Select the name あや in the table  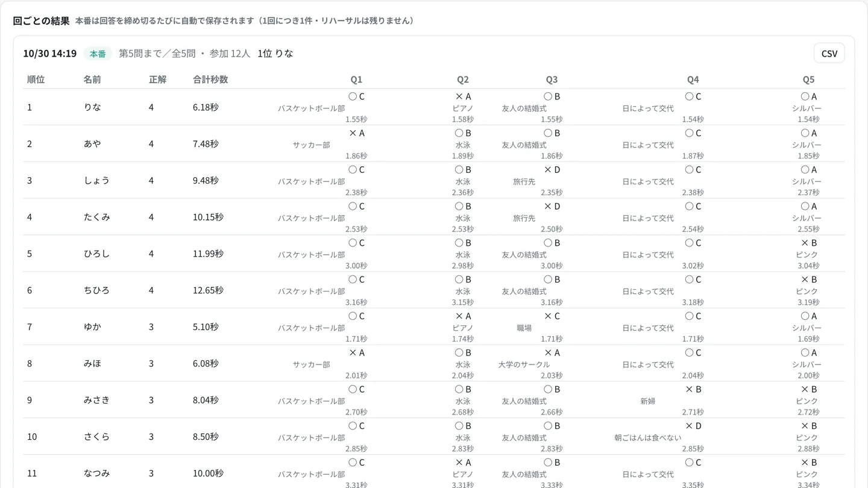[92, 144]
